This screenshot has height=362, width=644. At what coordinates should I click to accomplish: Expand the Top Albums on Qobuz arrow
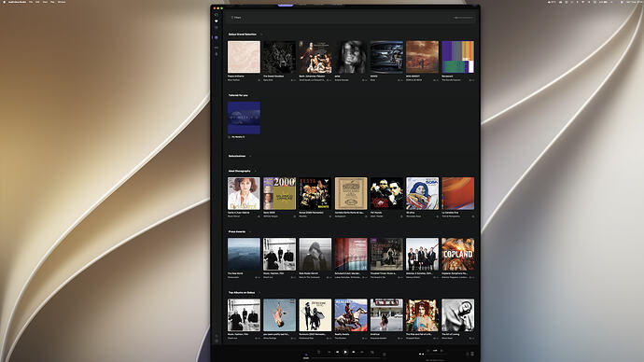pyautogui.click(x=259, y=293)
